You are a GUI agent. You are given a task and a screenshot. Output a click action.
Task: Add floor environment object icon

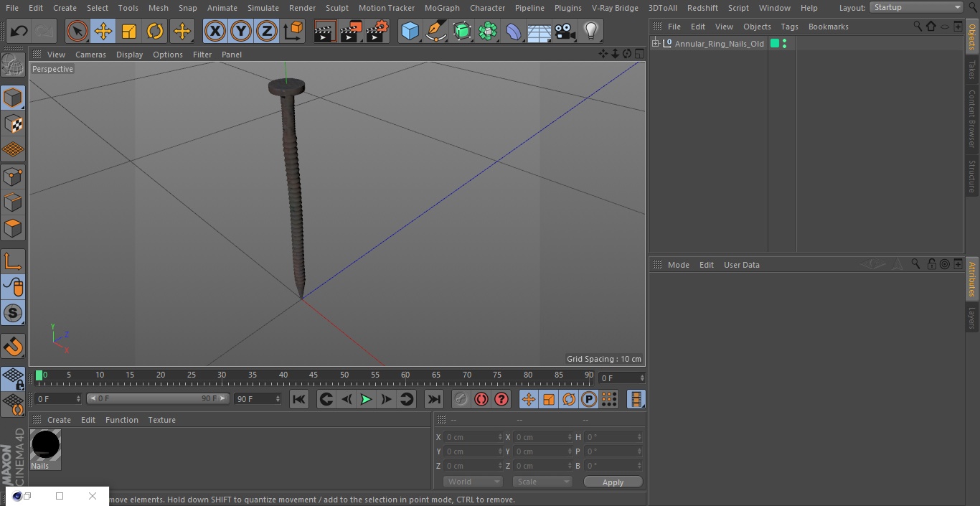click(540, 31)
